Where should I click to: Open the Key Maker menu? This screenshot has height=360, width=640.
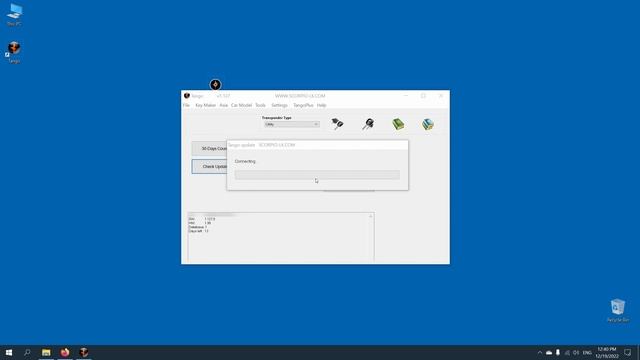[205, 105]
